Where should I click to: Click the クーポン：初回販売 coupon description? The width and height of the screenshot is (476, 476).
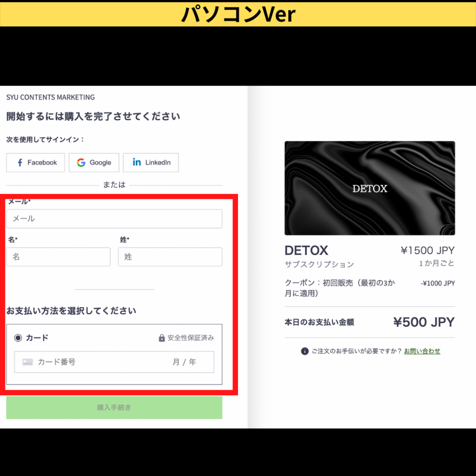click(x=340, y=288)
